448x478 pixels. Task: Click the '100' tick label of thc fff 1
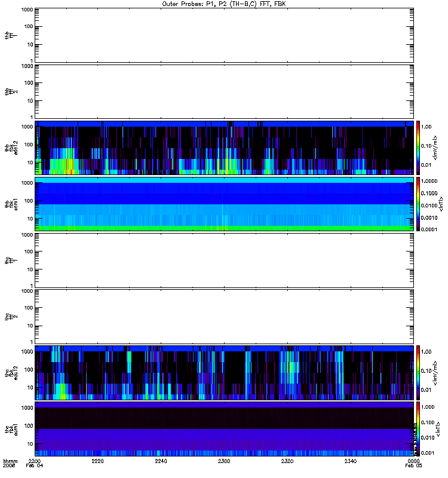(x=29, y=252)
